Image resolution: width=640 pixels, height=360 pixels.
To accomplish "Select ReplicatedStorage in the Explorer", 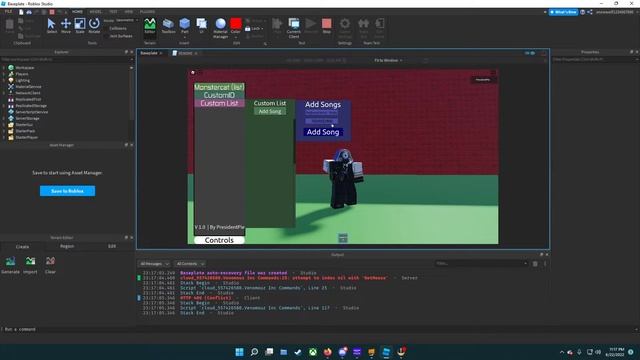I will 31,106.
